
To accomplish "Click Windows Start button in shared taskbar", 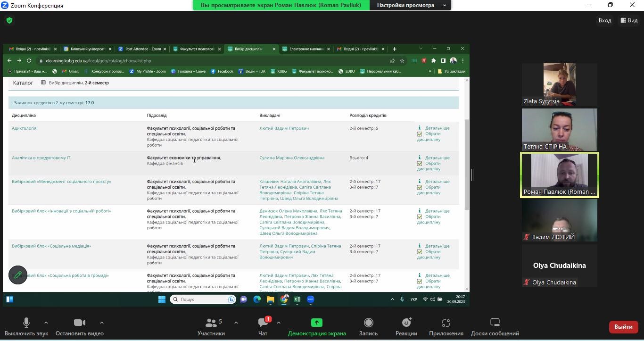I will pyautogui.click(x=162, y=299).
